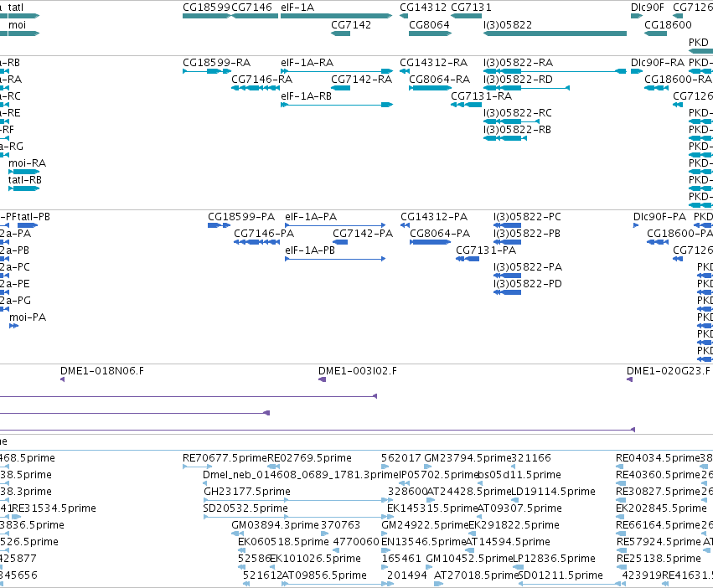Select the CG7146-RA transcript glyph
This screenshot has height=588, width=713.
[256, 88]
